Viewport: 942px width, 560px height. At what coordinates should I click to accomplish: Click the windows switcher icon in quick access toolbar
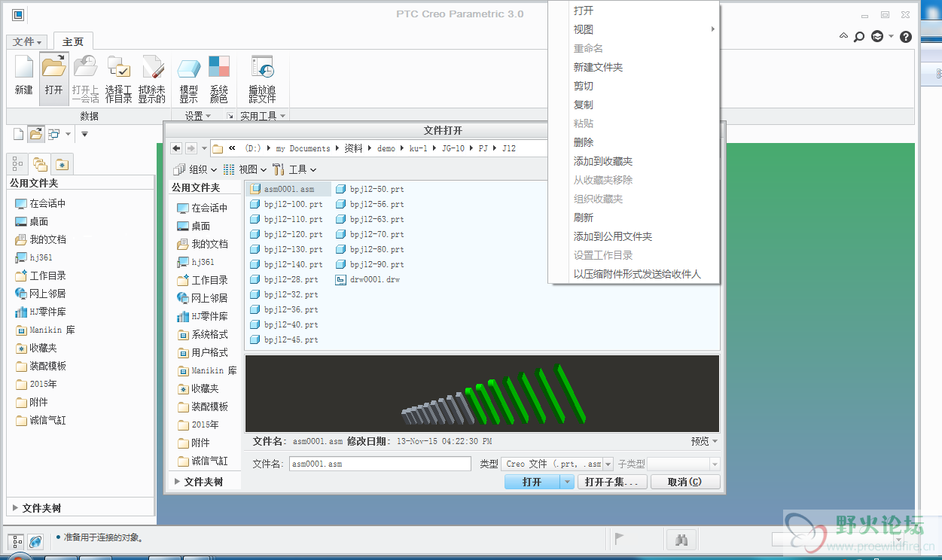click(x=54, y=134)
